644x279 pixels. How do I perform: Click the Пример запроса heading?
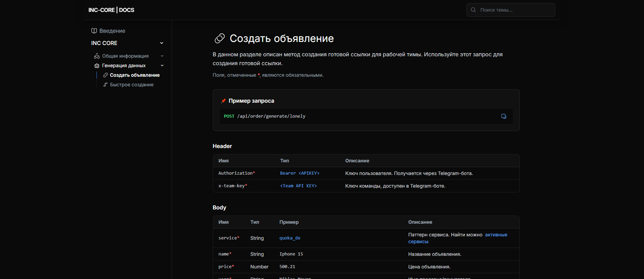click(251, 101)
